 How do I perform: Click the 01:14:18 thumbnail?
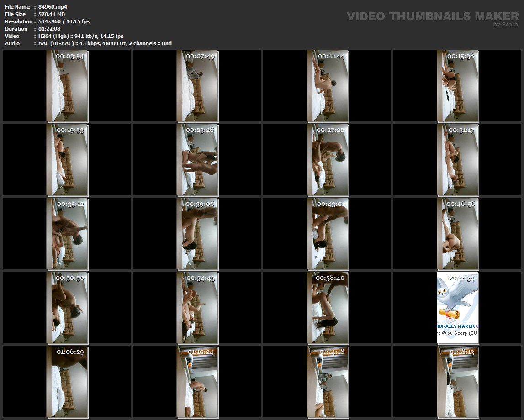click(328, 383)
